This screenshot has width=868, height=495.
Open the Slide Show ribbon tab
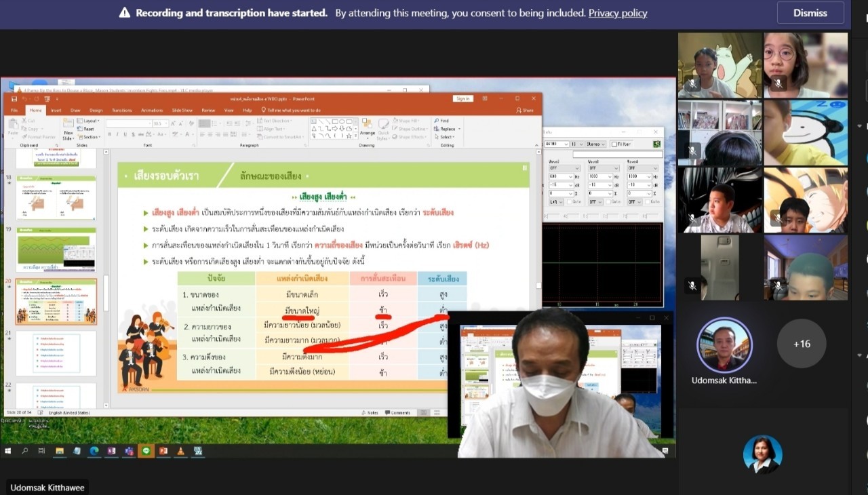[x=182, y=110]
